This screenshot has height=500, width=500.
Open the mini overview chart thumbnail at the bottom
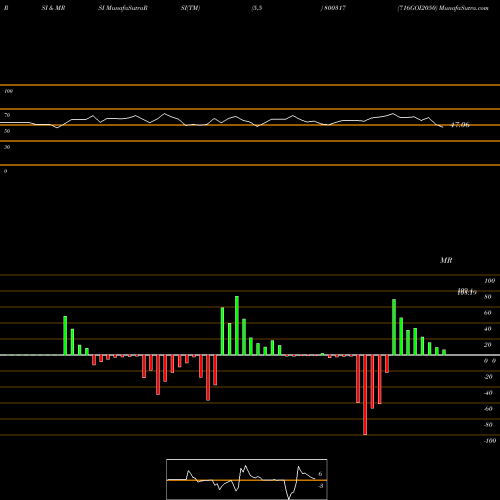click(x=247, y=479)
